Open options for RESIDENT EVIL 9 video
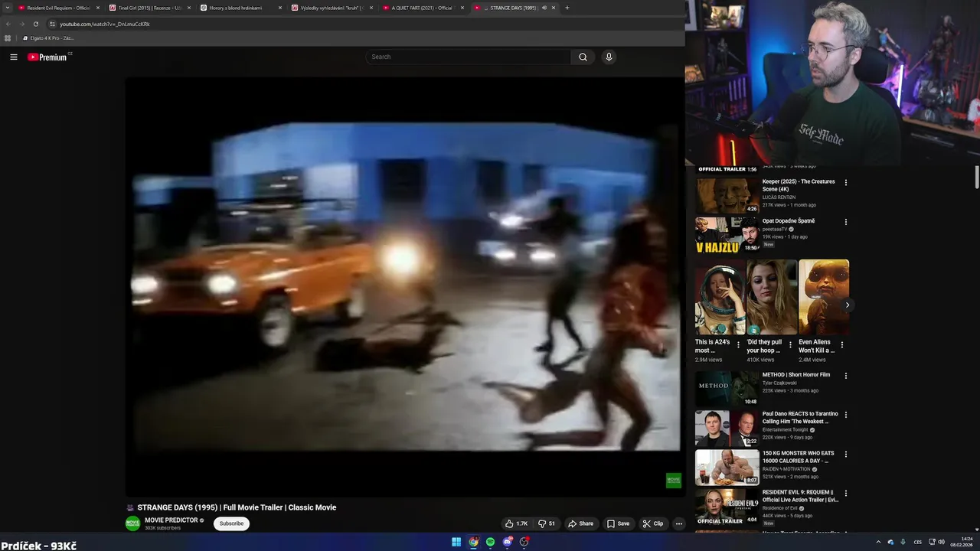Screen dimensions: 980x551 pos(846,494)
